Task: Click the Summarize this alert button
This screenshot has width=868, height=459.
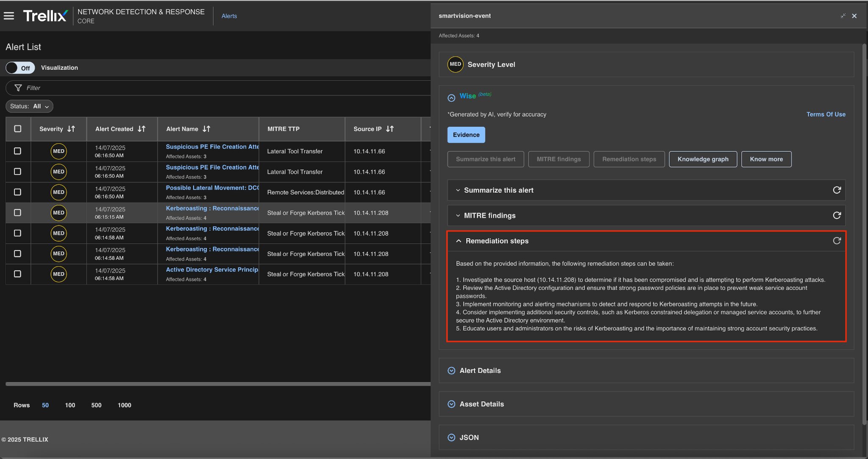Action: (x=486, y=159)
